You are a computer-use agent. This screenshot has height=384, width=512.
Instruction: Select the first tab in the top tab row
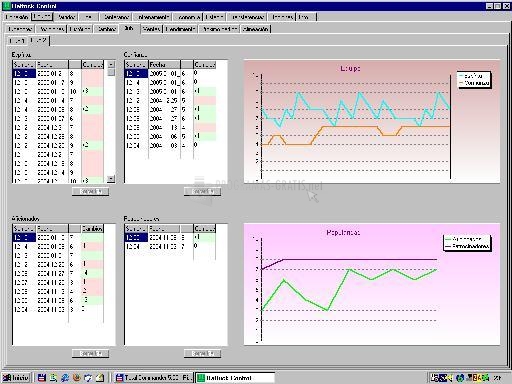(17, 17)
